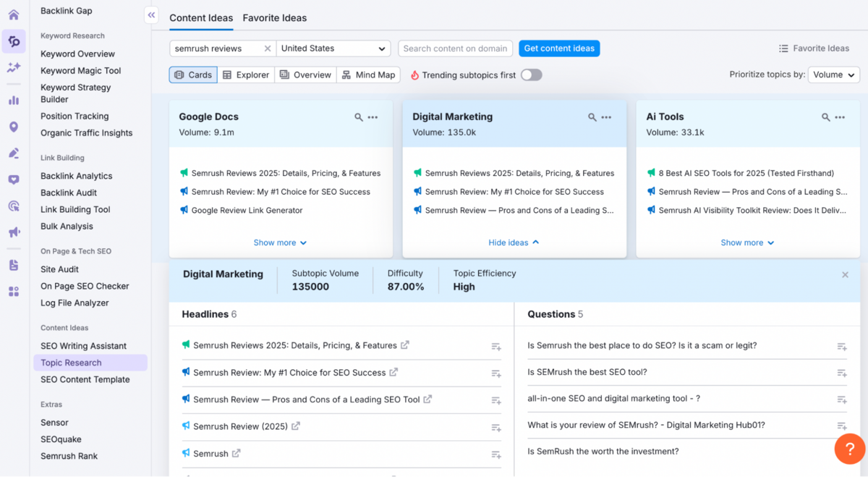Viewport: 868px width, 477px height.
Task: Select the SEO toolkit icon in left rail
Action: point(14,41)
